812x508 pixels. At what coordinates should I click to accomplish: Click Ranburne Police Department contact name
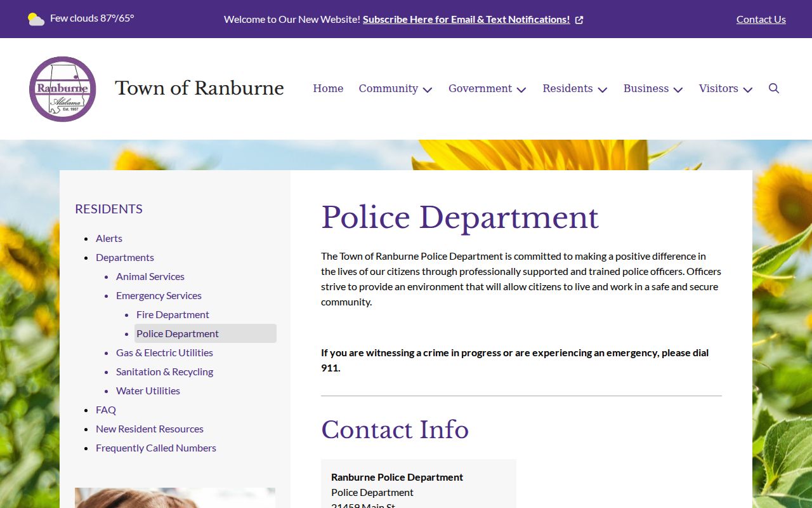[x=397, y=477]
